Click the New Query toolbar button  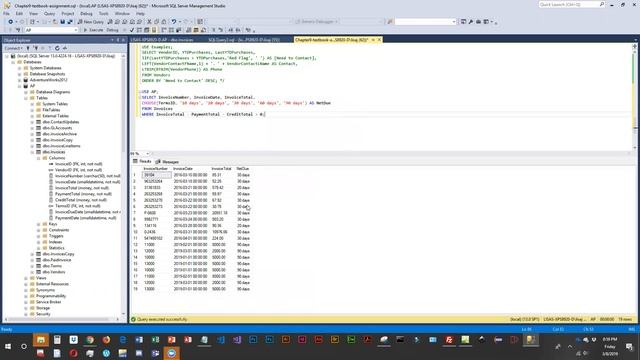91,22
